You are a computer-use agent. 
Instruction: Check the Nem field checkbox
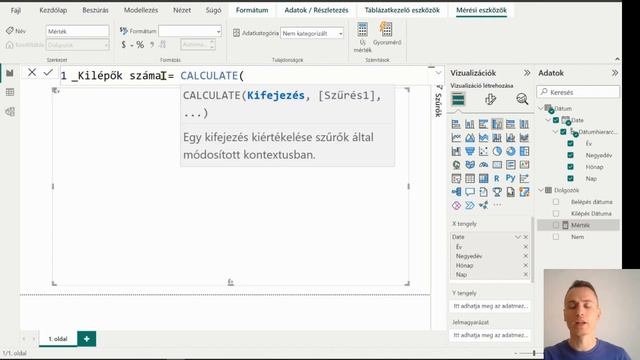(x=556, y=237)
